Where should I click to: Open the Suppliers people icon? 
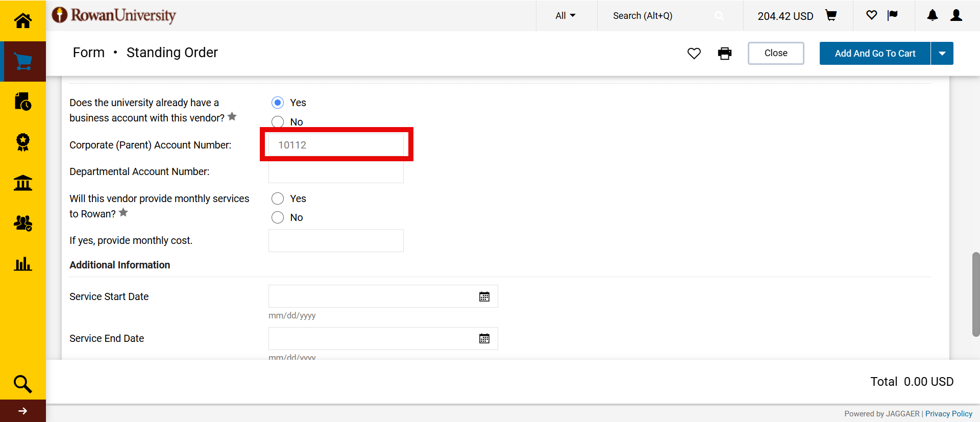tap(23, 223)
